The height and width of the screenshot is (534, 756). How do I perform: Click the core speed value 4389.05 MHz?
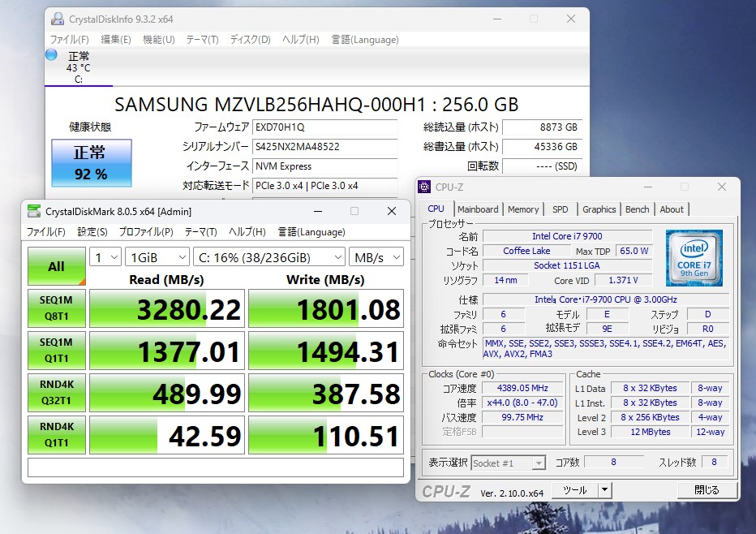[522, 388]
